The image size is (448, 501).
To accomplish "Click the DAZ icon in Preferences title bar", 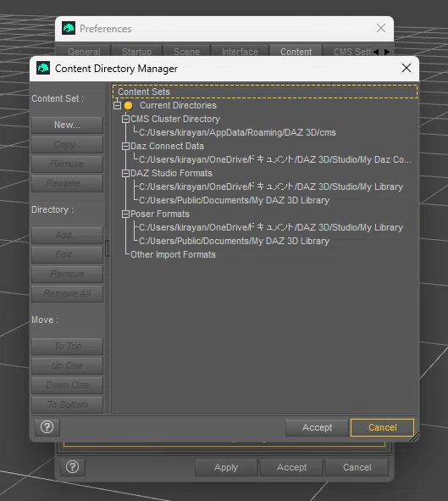I will tap(69, 28).
